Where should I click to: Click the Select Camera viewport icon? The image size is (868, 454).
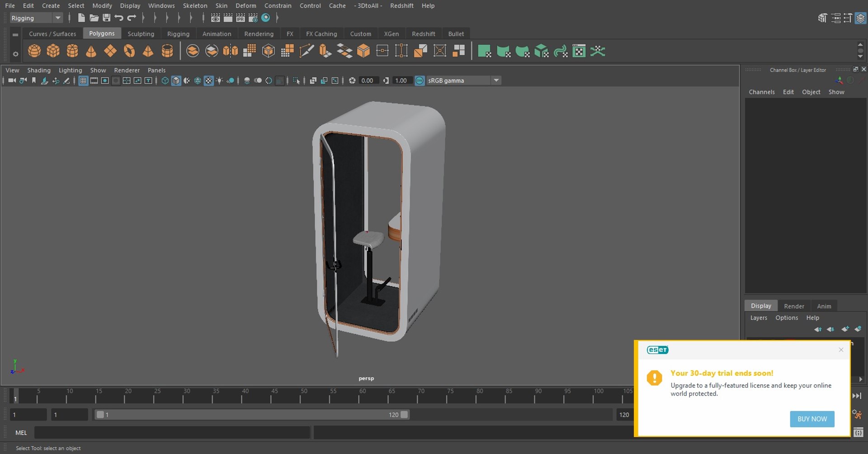tap(12, 80)
